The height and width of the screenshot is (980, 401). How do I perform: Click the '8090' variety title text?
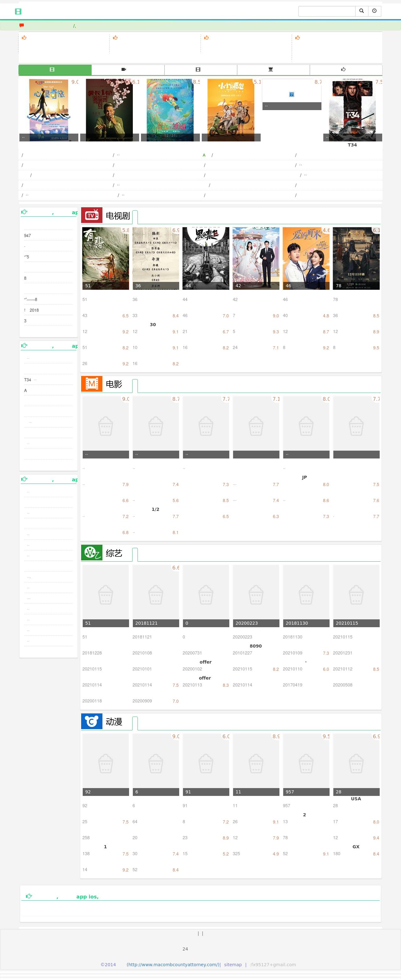(x=256, y=646)
